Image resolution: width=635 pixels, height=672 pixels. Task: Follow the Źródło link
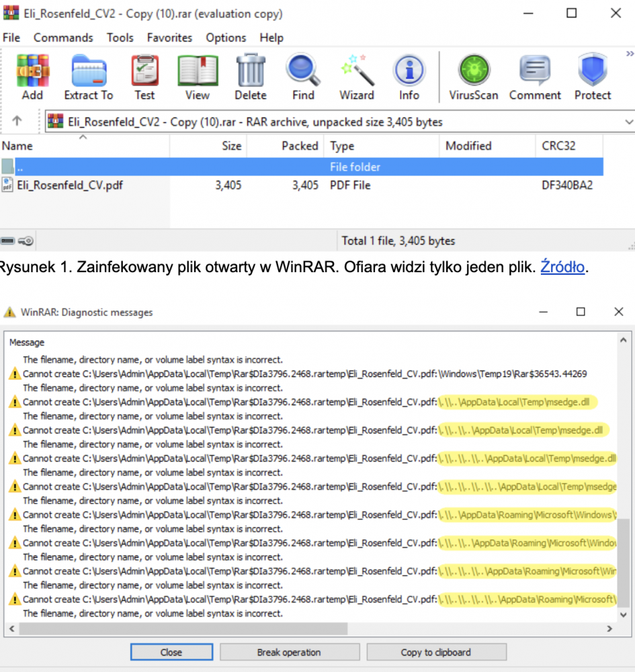562,267
